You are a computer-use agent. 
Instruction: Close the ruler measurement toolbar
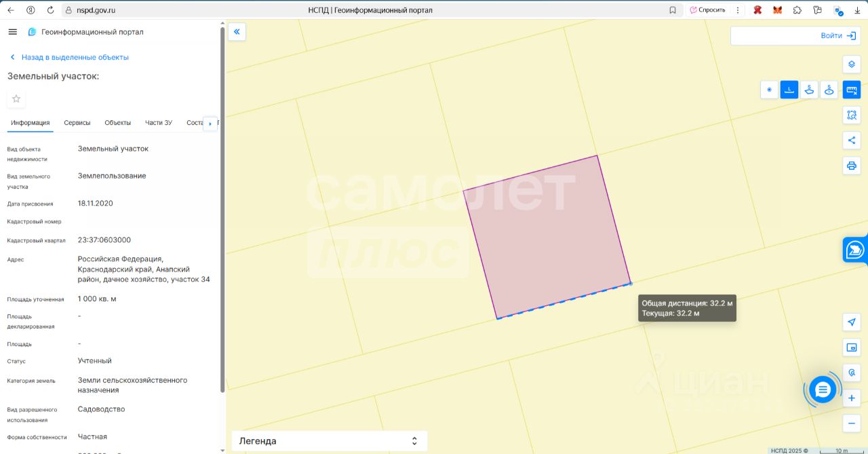[x=852, y=90]
